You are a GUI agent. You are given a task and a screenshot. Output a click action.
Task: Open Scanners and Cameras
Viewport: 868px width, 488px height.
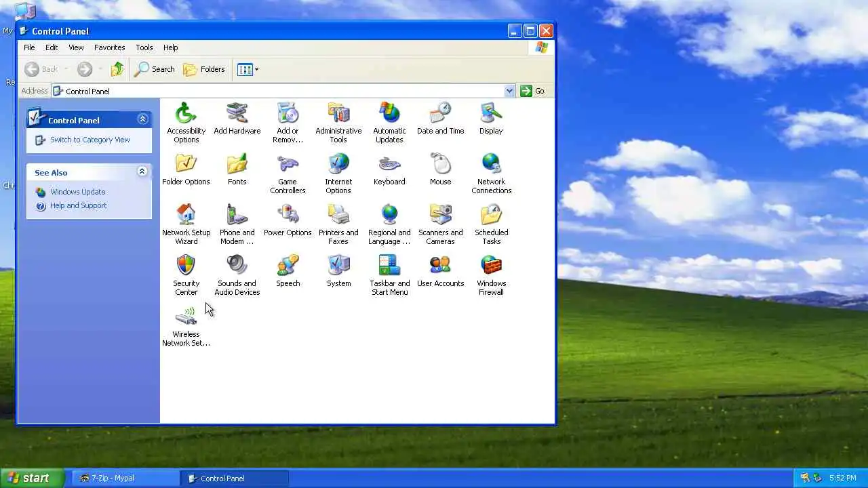[440, 224]
